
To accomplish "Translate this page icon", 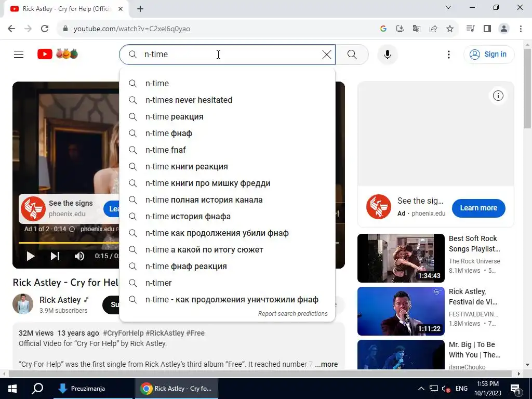I will coord(417,29).
